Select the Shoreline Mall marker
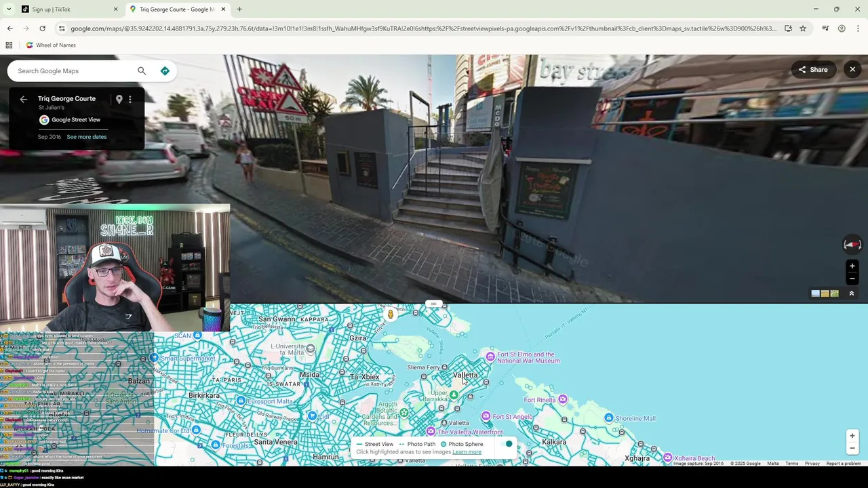 (x=609, y=418)
